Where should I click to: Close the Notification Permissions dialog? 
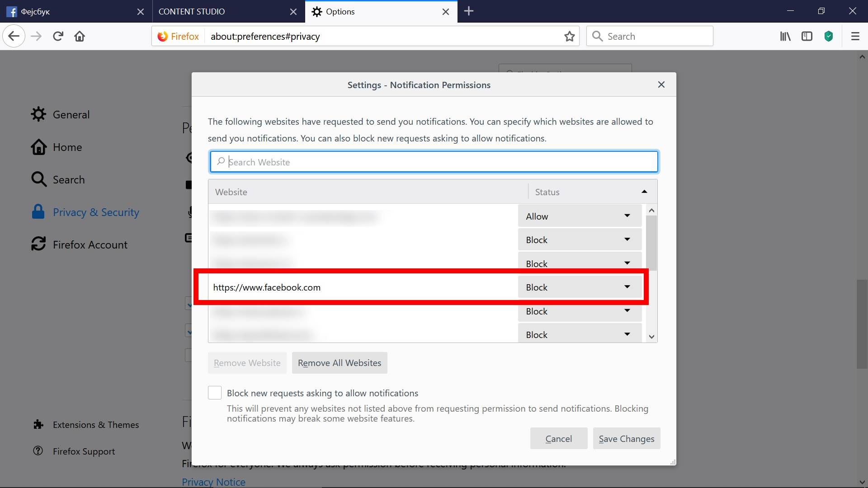[661, 84]
